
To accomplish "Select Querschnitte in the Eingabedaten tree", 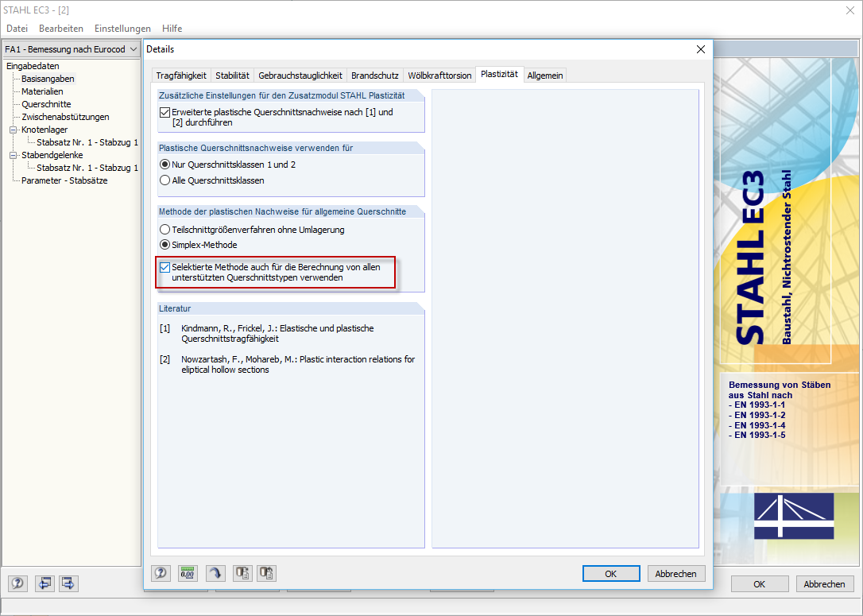I will point(44,103).
